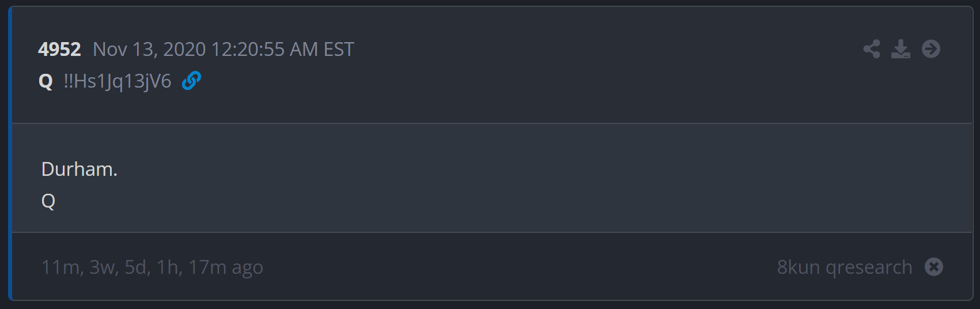Click the 12:20:55 AM EST time
The image size is (980, 309).
pyautogui.click(x=282, y=50)
